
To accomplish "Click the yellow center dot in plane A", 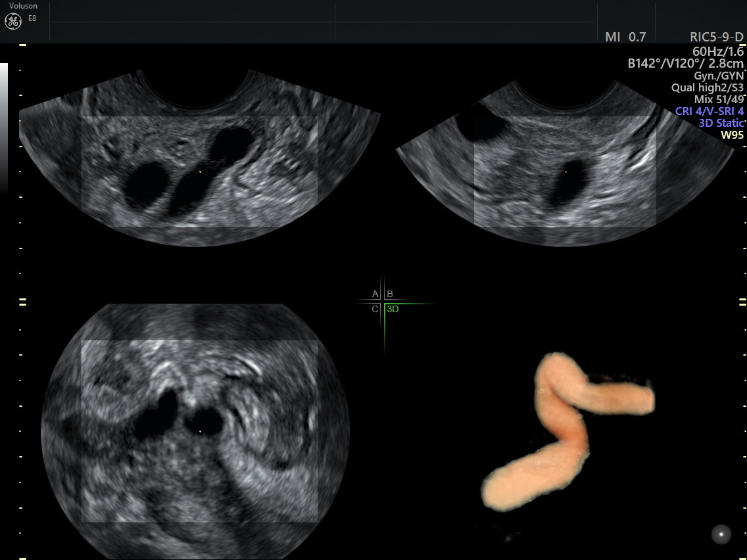I will click(201, 172).
